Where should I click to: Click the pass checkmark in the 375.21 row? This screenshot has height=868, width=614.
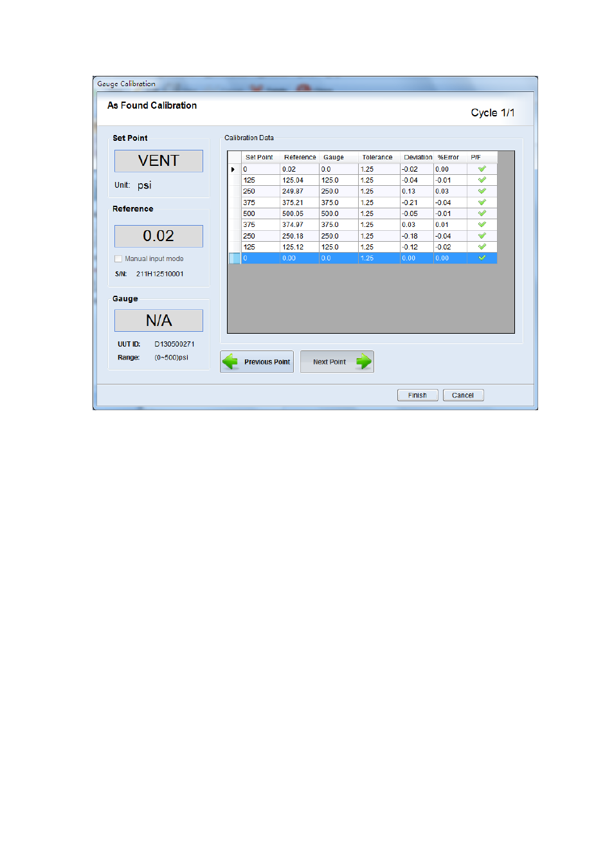click(482, 202)
